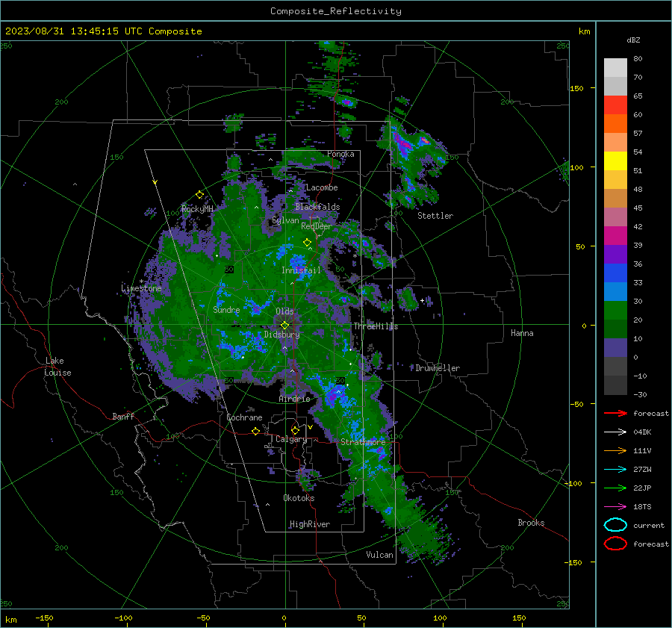
Task: Click the ThreeHills city label
Action: coord(376,326)
